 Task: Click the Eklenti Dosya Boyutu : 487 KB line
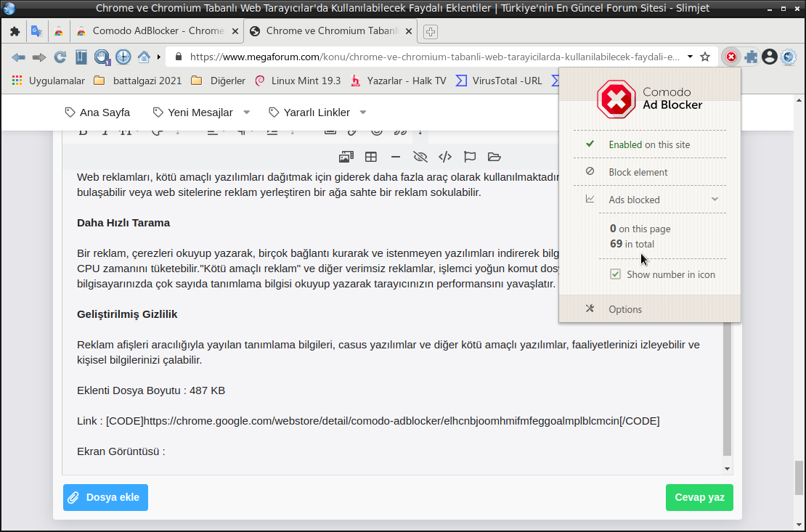(151, 390)
